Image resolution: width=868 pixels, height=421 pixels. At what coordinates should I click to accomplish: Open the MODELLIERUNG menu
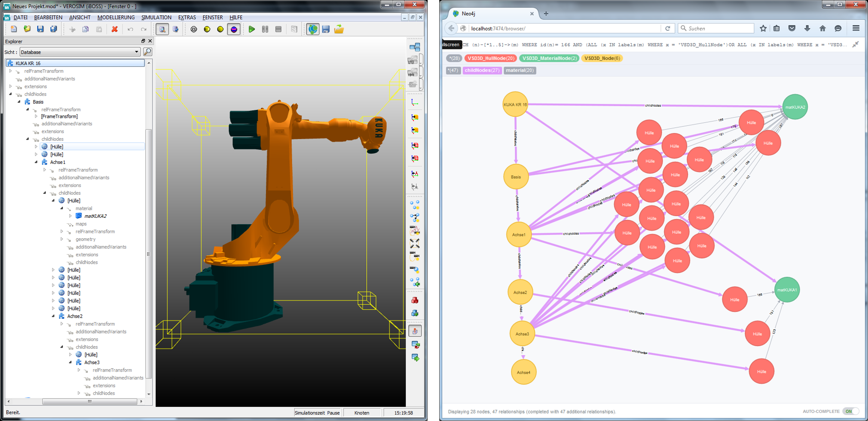pyautogui.click(x=116, y=17)
